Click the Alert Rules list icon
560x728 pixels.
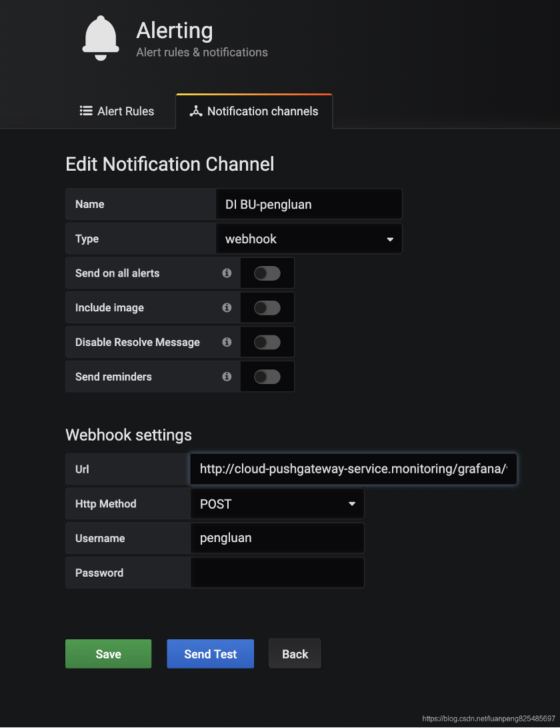[86, 111]
